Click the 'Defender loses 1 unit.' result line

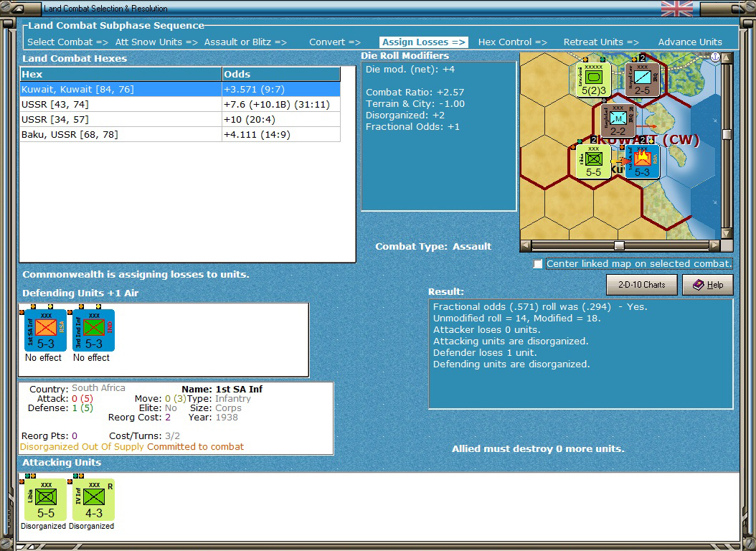click(485, 353)
